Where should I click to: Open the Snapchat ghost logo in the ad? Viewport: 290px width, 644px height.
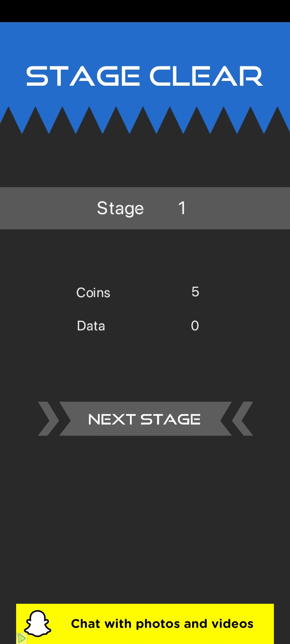(x=37, y=624)
